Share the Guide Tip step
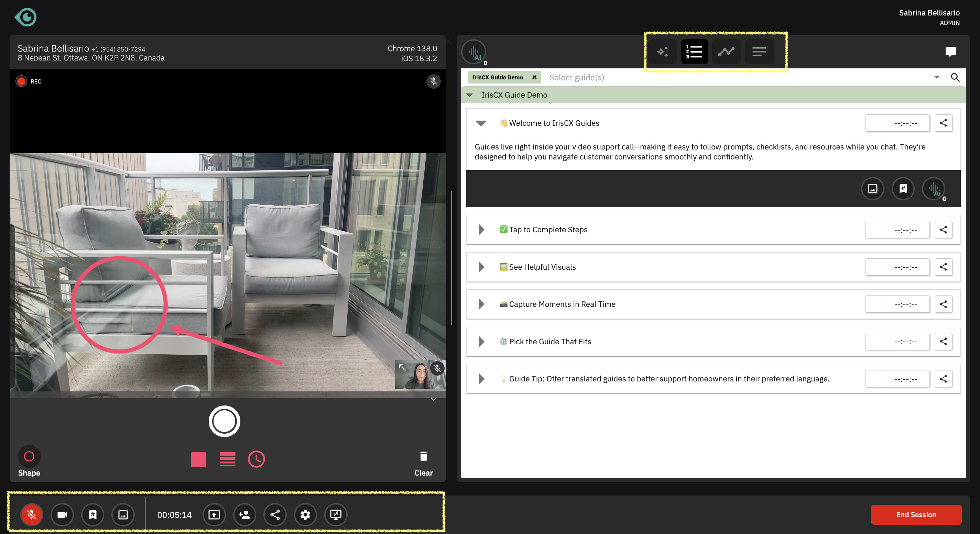Image resolution: width=980 pixels, height=534 pixels. (x=944, y=379)
